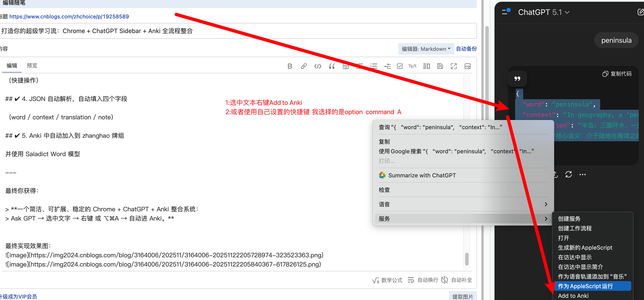This screenshot has height=300, width=644.
Task: Insert a hyperlink via link icon
Action: coord(304,66)
